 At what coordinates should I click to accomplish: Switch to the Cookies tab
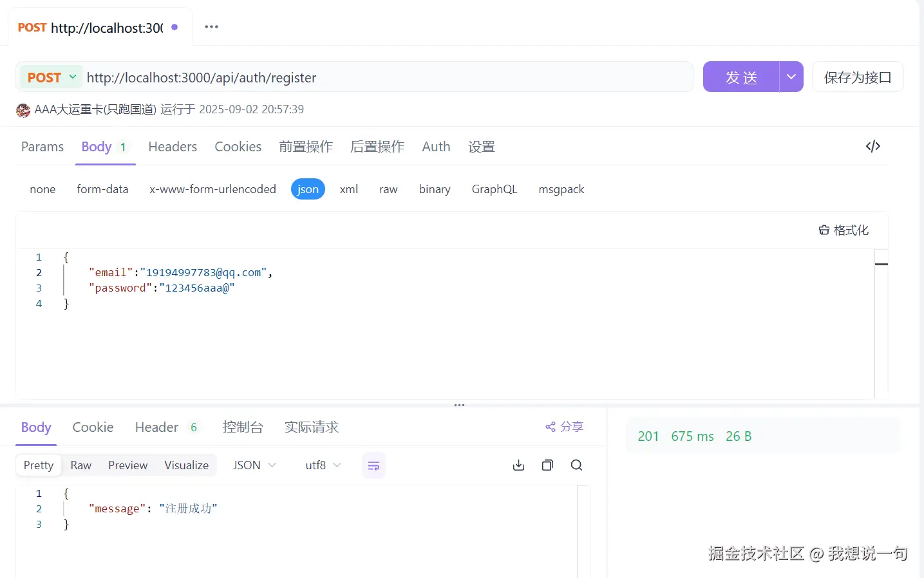(x=238, y=147)
